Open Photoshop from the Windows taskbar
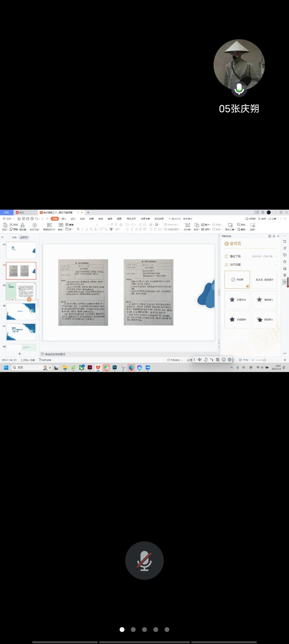 click(x=115, y=368)
